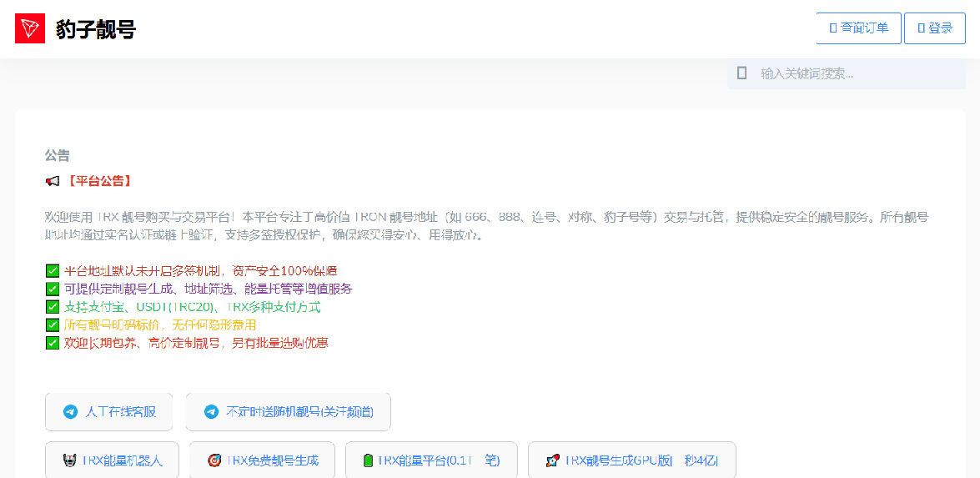Viewport: 980px width, 478px height.
Task: Click the 公告 section label
Action: point(58,155)
